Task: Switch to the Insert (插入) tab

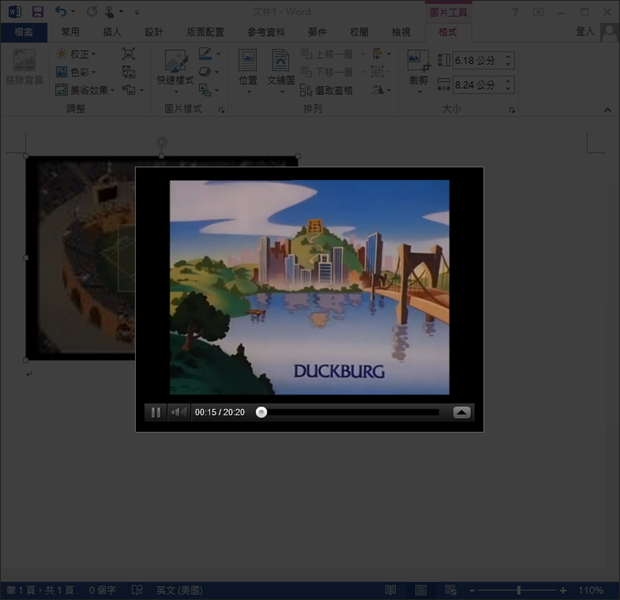Action: 112,32
